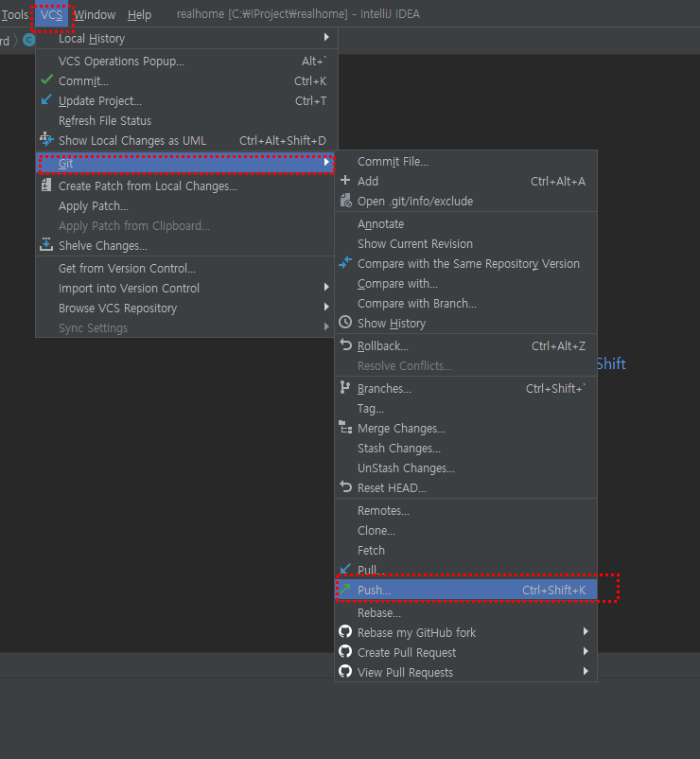Click the Show Local Changes as UML icon
Screen dimensions: 700x759
tap(46, 139)
